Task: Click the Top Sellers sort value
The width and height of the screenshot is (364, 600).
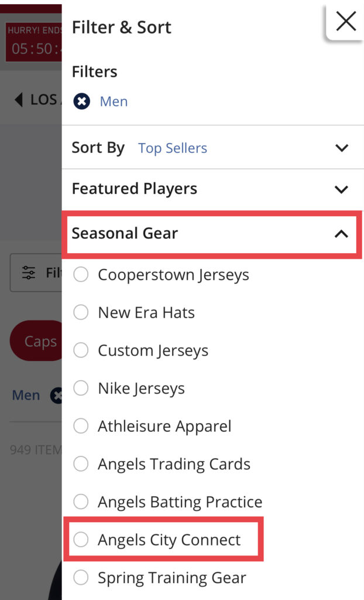Action: 173,148
